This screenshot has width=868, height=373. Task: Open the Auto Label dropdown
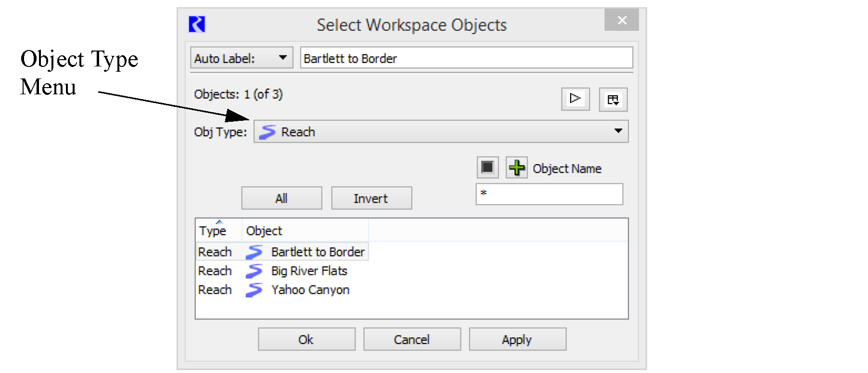point(242,58)
